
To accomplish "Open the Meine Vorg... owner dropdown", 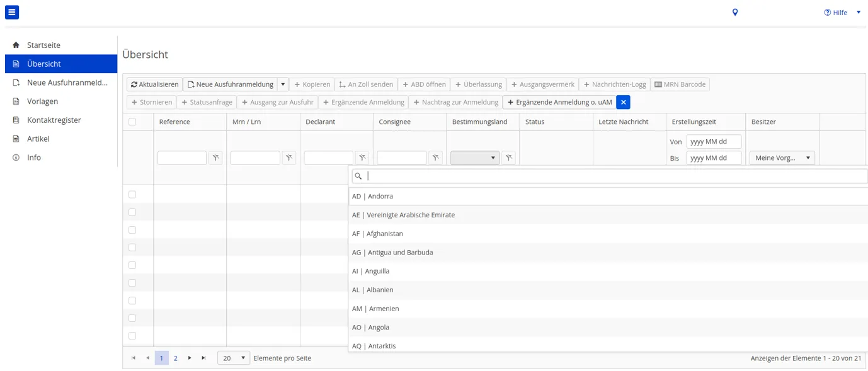I will pyautogui.click(x=782, y=158).
